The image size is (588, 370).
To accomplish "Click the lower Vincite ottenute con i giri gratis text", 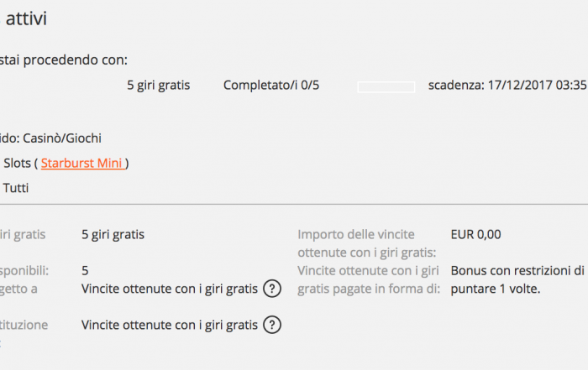I will pyautogui.click(x=170, y=325).
